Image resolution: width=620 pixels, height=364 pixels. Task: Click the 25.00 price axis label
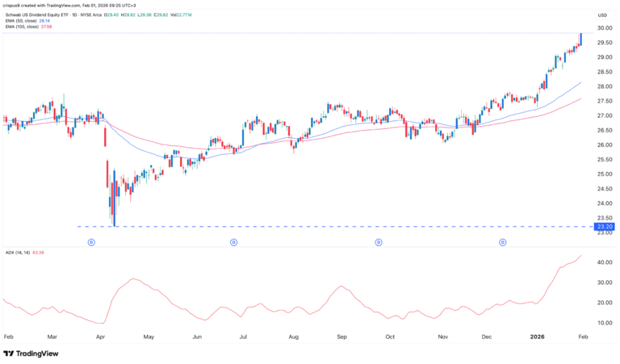coord(605,174)
